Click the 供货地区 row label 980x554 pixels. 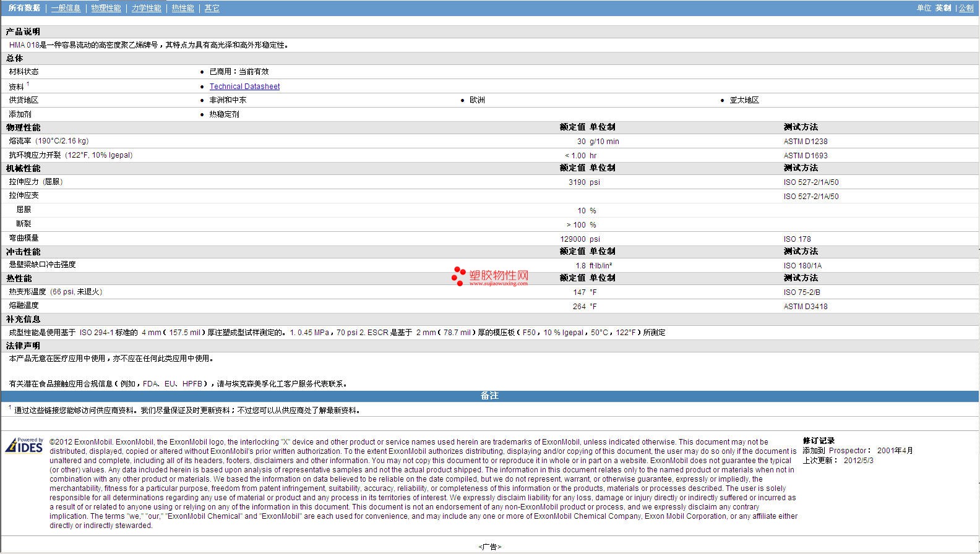click(24, 100)
